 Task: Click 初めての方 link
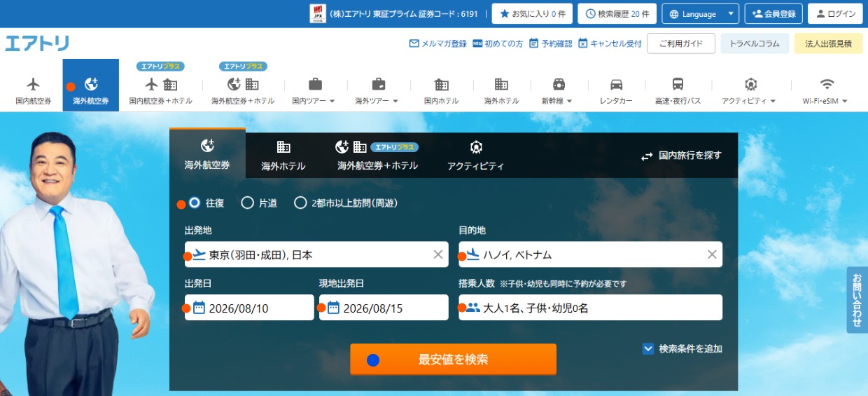click(x=498, y=43)
